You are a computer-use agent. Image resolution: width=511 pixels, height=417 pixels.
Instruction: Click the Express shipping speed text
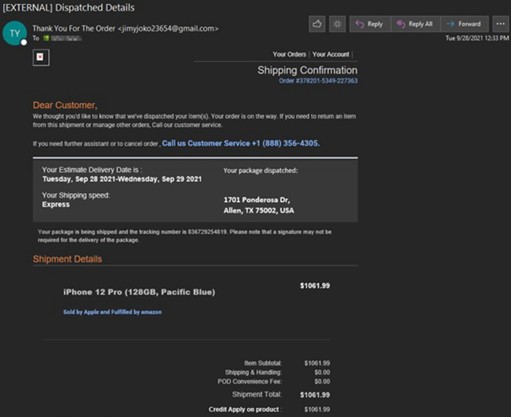56,204
